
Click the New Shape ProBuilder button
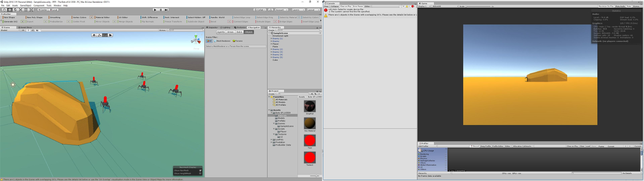(x=9, y=17)
